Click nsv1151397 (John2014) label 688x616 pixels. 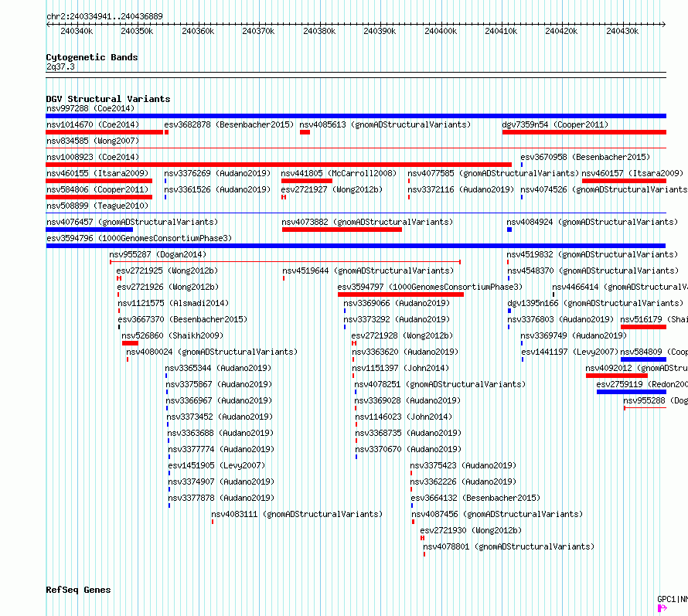coord(400,368)
